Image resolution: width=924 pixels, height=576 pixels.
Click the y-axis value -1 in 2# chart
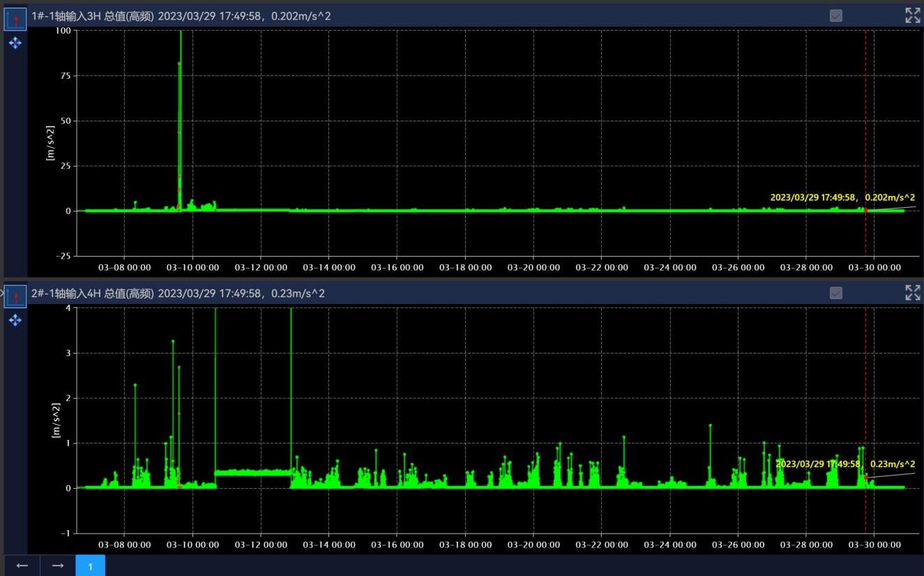click(x=66, y=533)
